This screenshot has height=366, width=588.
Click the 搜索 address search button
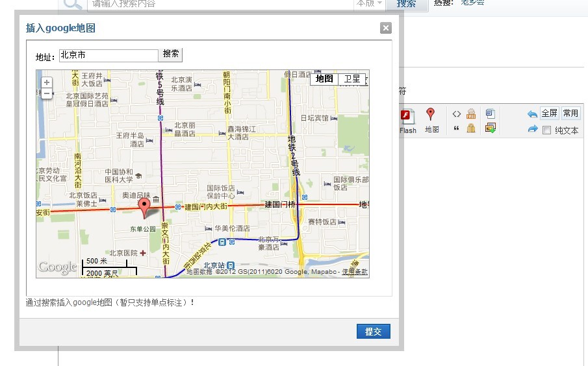pyautogui.click(x=171, y=54)
